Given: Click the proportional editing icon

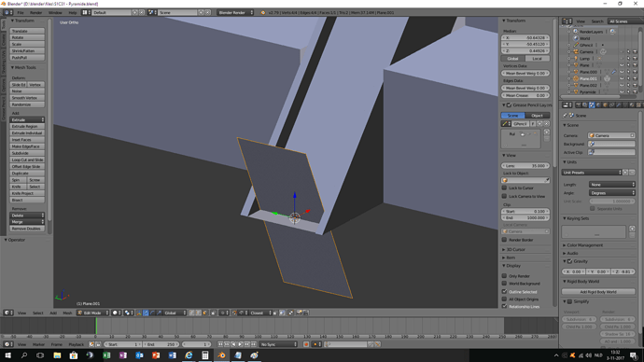Looking at the screenshot, I should 223,313.
